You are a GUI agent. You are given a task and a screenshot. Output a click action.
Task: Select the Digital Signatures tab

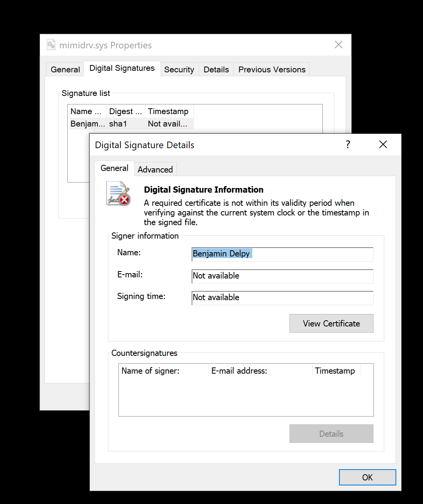point(122,68)
